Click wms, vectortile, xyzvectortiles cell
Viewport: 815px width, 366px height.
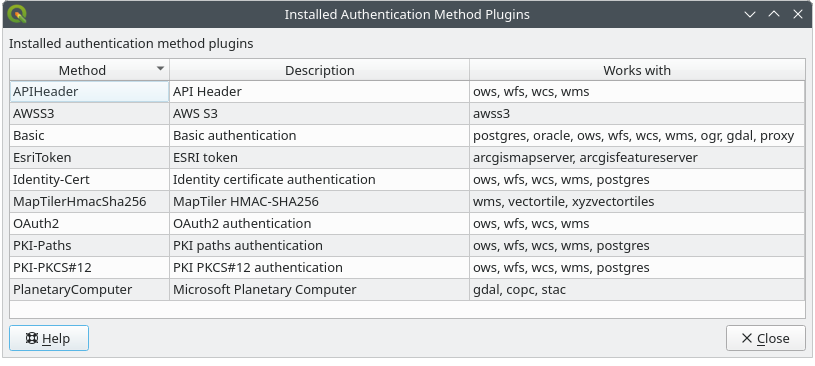637,202
